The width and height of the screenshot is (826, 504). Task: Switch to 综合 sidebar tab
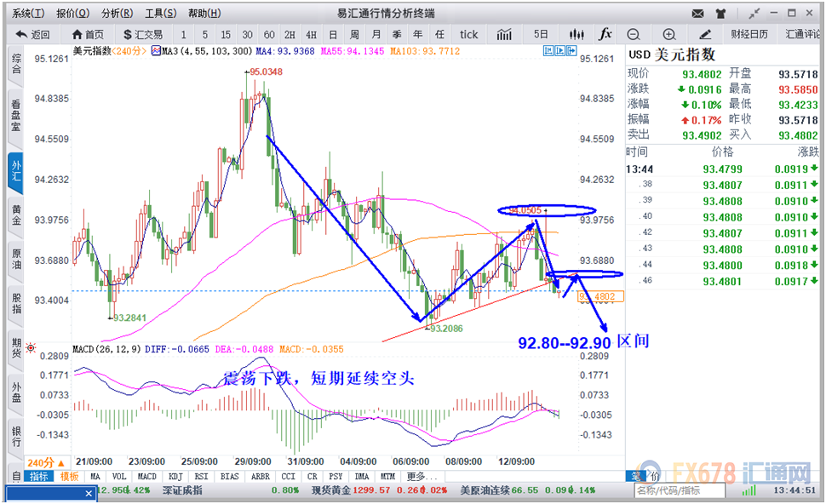pyautogui.click(x=16, y=64)
